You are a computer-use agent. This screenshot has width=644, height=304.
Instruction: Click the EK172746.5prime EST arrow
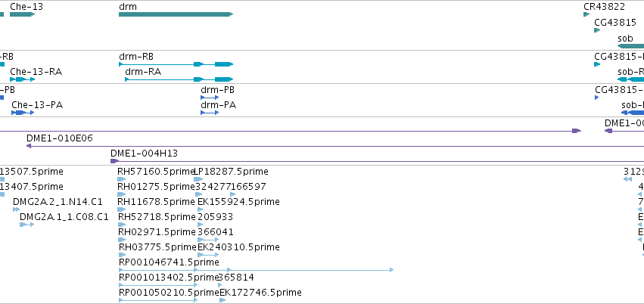222,300
